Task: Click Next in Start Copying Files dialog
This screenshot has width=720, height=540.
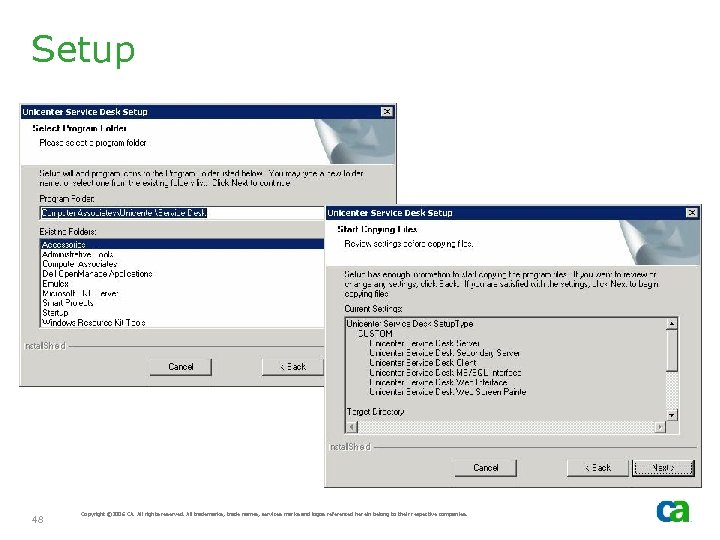Action: coord(663,468)
